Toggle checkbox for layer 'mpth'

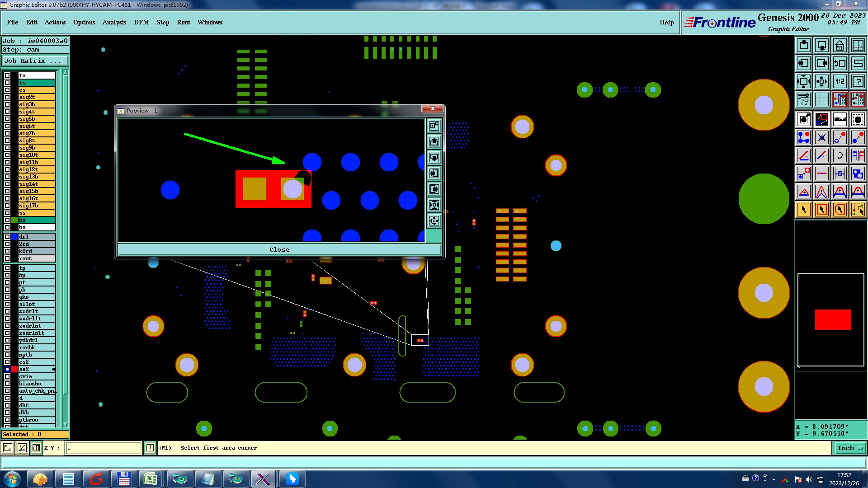coord(7,355)
